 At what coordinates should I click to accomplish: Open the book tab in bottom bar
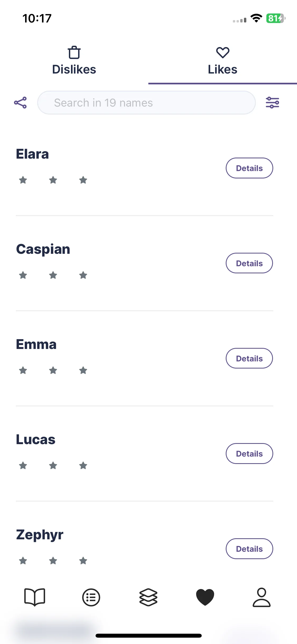pyautogui.click(x=35, y=597)
